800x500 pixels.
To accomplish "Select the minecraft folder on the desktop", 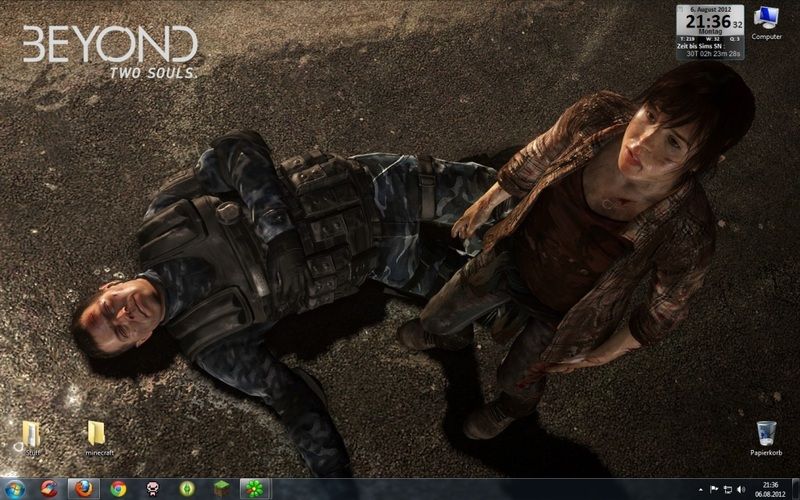I will (98, 438).
